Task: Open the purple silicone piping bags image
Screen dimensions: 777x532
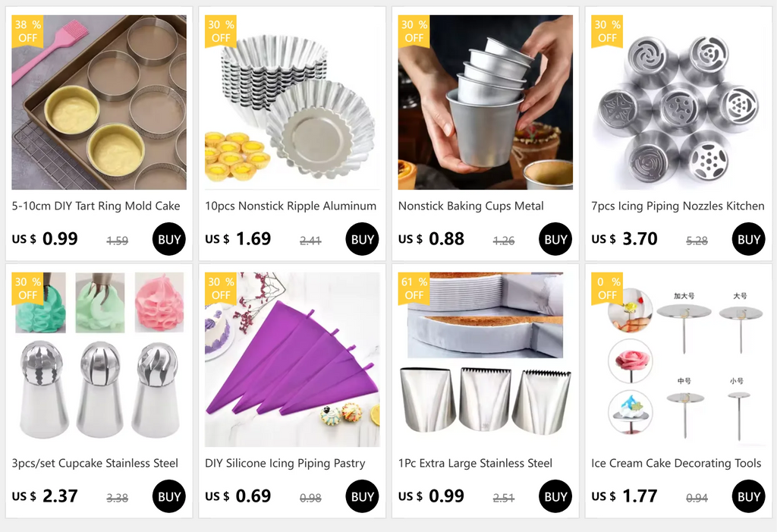Action: pyautogui.click(x=292, y=360)
